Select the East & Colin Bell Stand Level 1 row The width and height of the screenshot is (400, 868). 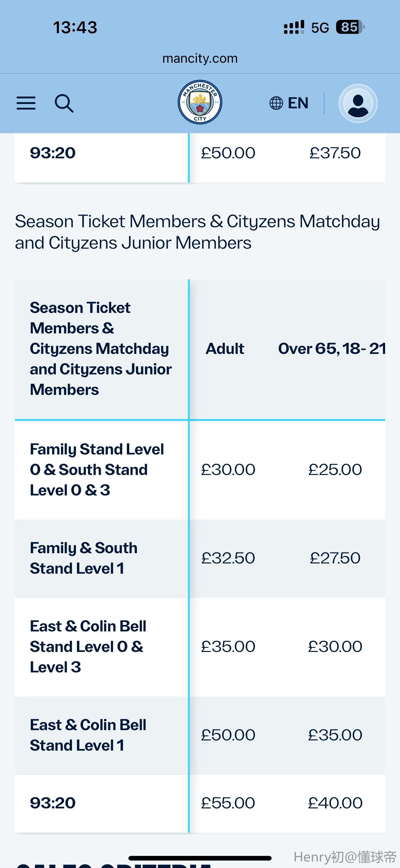[200, 735]
